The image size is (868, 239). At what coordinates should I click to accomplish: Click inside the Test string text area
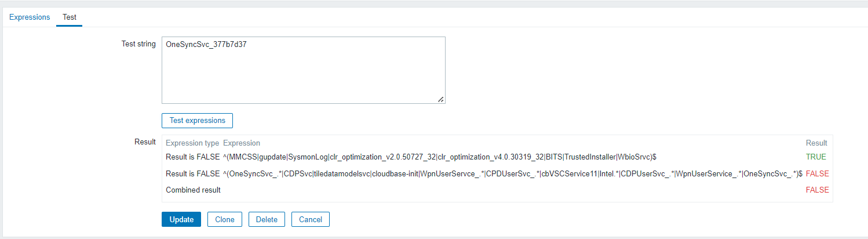coord(303,70)
